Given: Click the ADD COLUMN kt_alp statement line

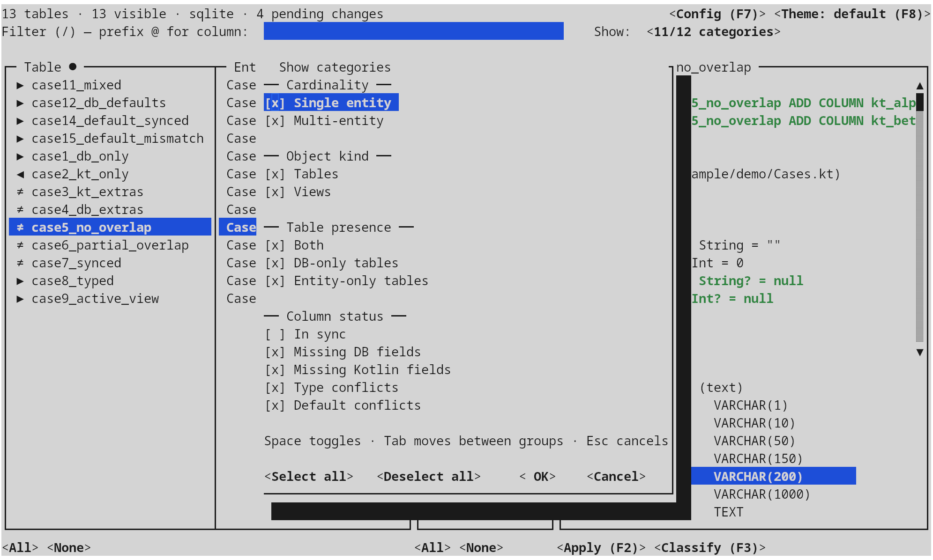Looking at the screenshot, I should (804, 103).
